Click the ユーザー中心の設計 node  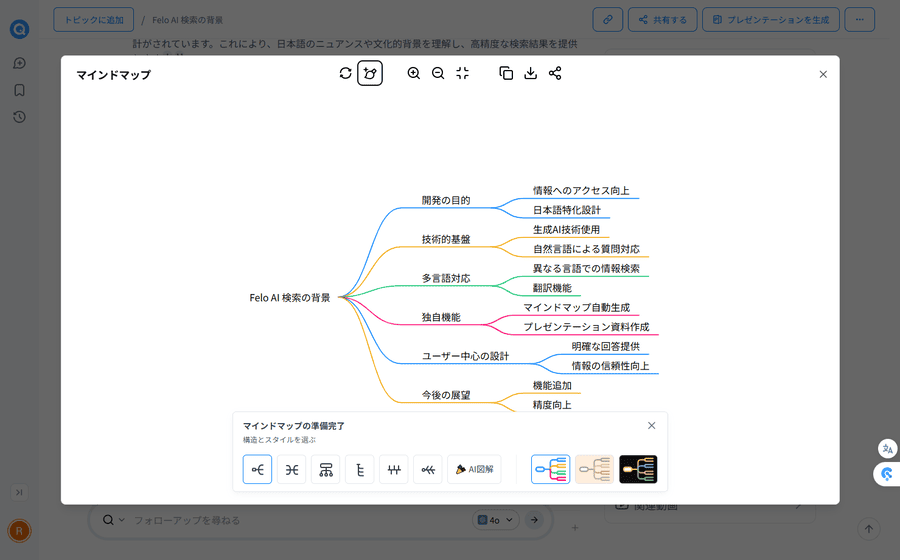(x=465, y=356)
